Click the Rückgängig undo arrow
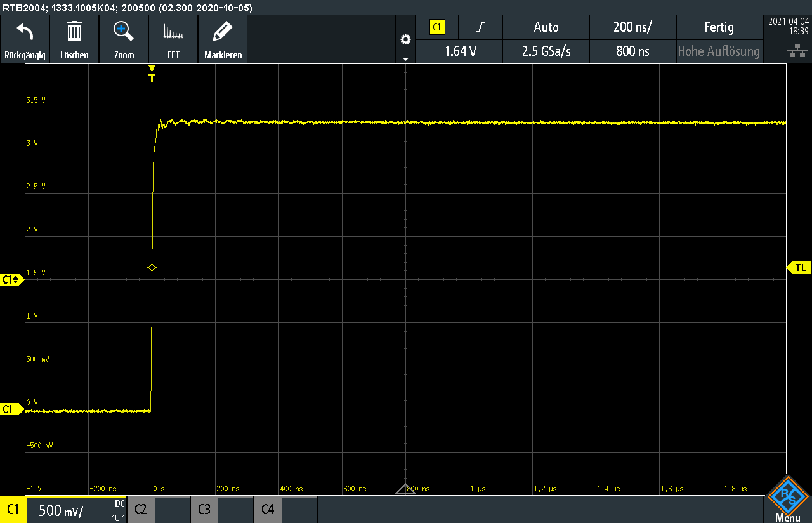The image size is (812, 523). click(x=25, y=31)
